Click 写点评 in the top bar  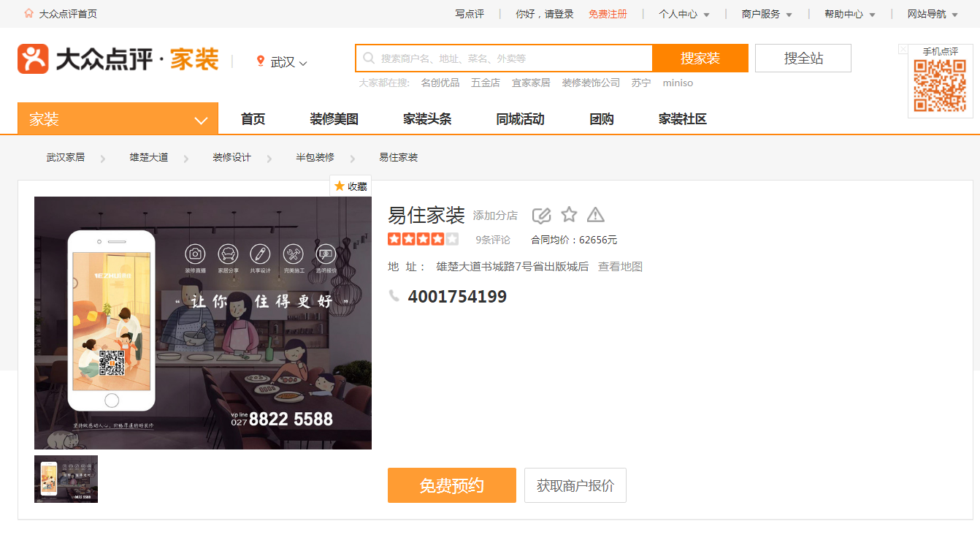(x=470, y=14)
